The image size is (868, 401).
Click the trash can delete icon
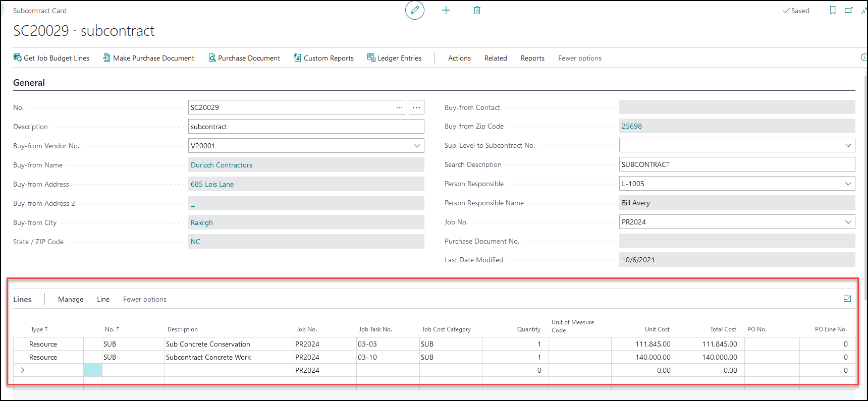[477, 11]
